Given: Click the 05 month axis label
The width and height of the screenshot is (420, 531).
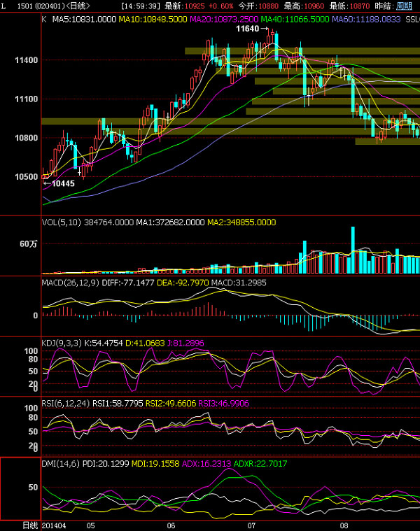Looking at the screenshot, I should 91,525.
